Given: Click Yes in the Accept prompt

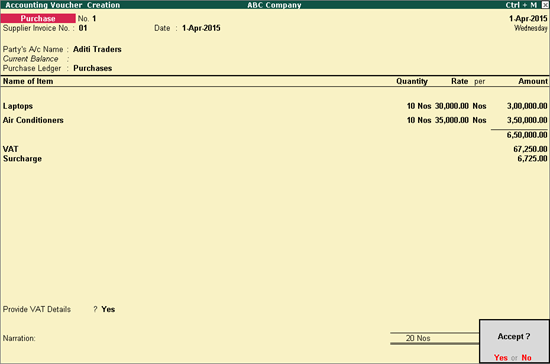Looking at the screenshot, I should [501, 357].
